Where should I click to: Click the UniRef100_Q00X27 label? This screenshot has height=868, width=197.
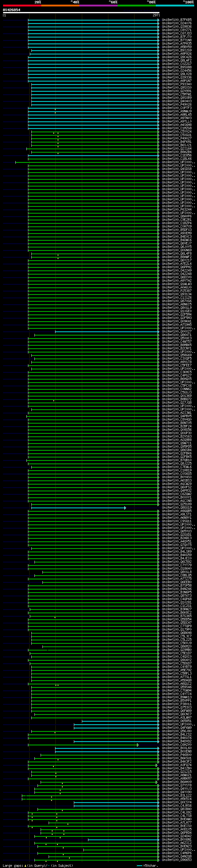click(177, 331)
